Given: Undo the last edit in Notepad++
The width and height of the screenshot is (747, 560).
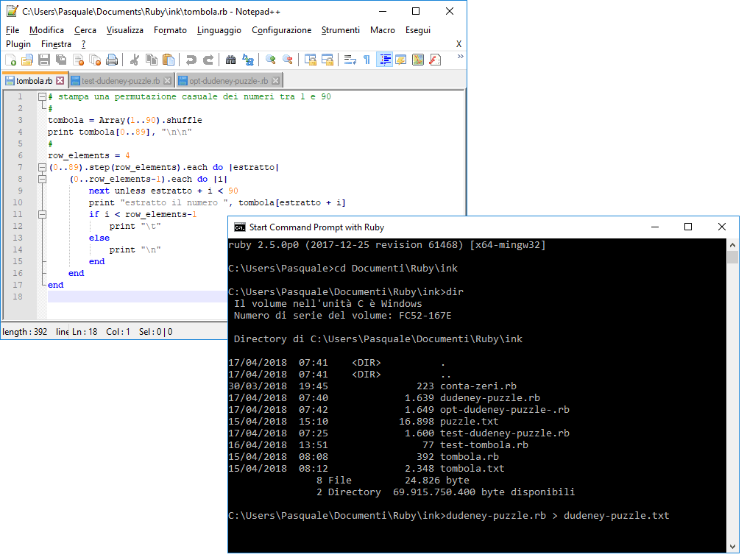Looking at the screenshot, I should pyautogui.click(x=191, y=60).
